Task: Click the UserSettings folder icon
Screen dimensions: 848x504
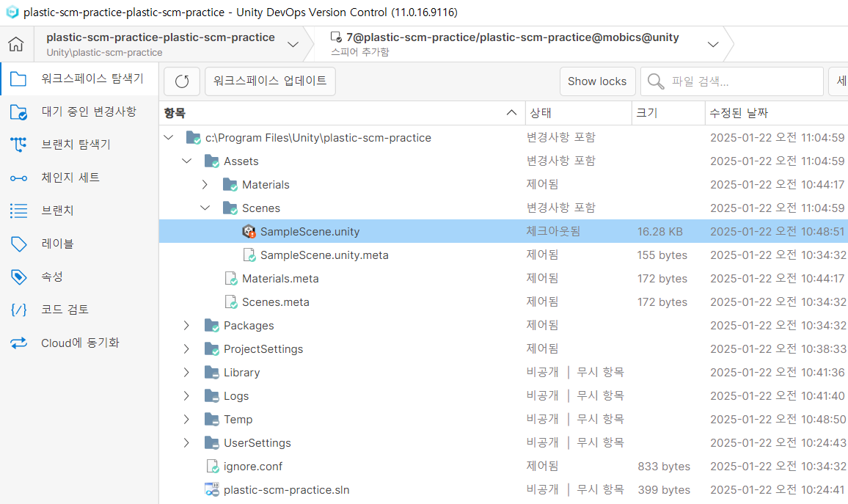Action: click(x=212, y=443)
